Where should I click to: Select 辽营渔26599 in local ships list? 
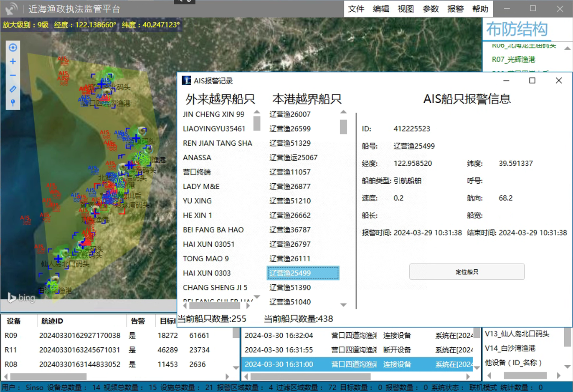(290, 129)
